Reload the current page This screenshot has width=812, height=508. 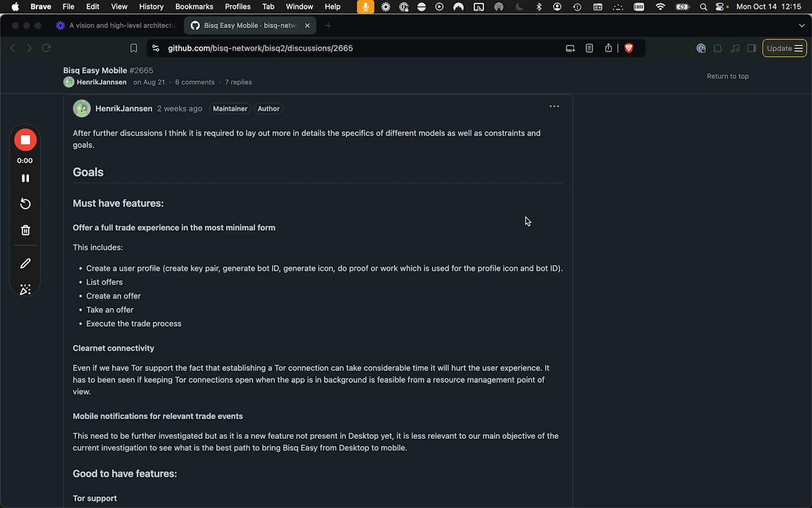click(x=46, y=48)
